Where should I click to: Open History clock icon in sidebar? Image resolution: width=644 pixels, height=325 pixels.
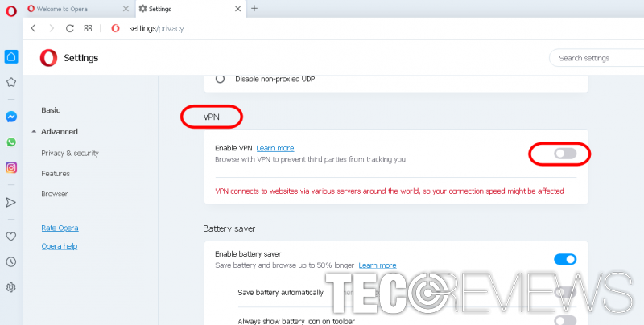click(11, 261)
